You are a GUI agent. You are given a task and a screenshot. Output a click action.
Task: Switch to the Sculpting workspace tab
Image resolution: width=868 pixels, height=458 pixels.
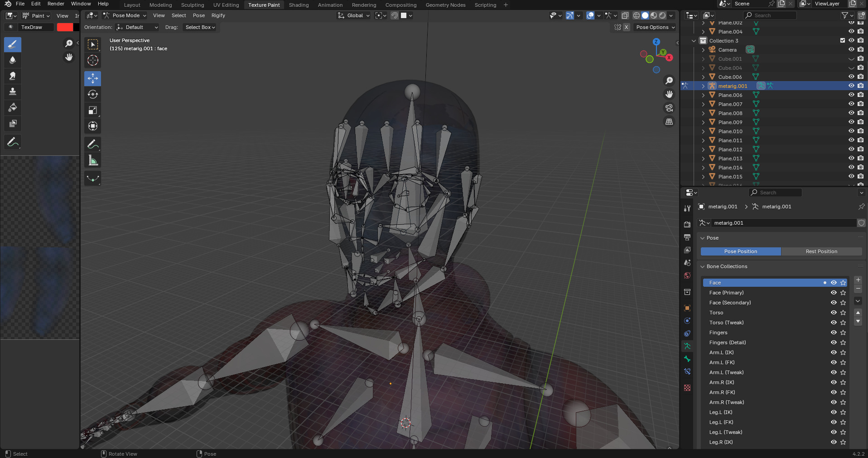193,5
